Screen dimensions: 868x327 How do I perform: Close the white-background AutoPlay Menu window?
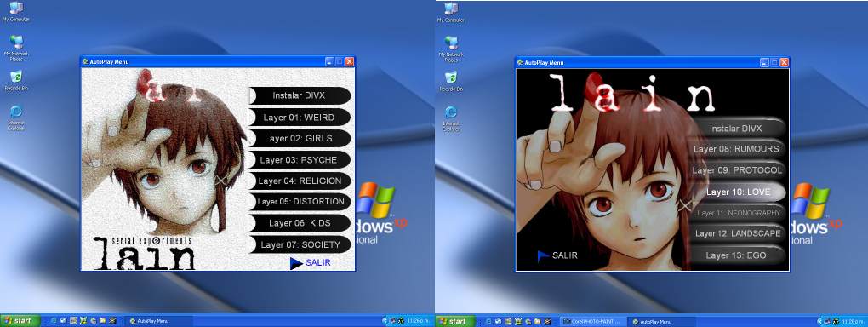[x=349, y=61]
